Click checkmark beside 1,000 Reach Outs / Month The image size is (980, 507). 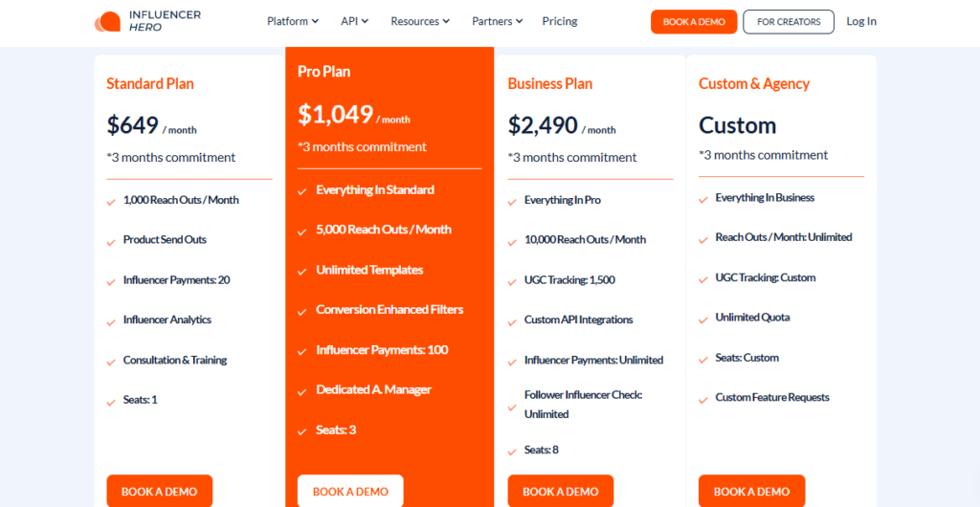[x=112, y=202]
